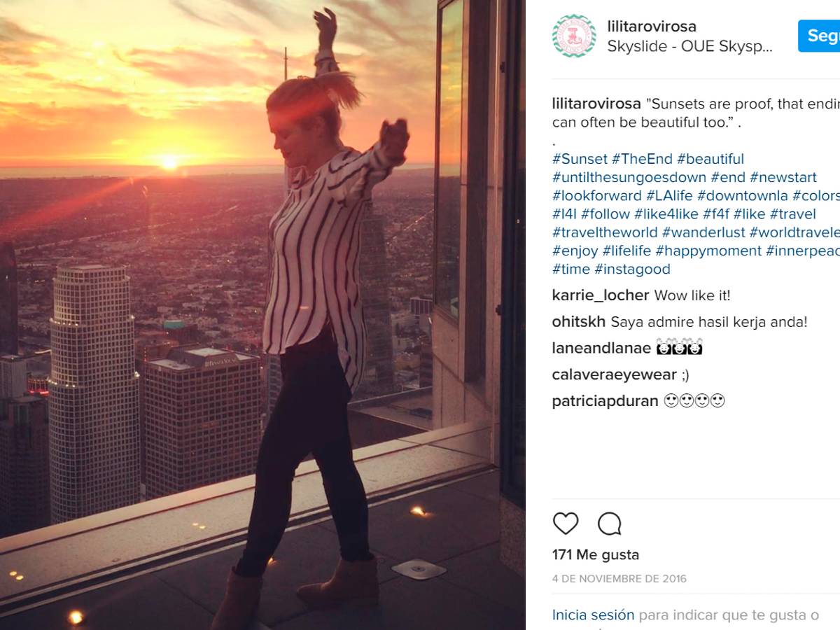Open the #untilthesungoesdown hashtag
This screenshot has width=840, height=630.
pos(629,177)
